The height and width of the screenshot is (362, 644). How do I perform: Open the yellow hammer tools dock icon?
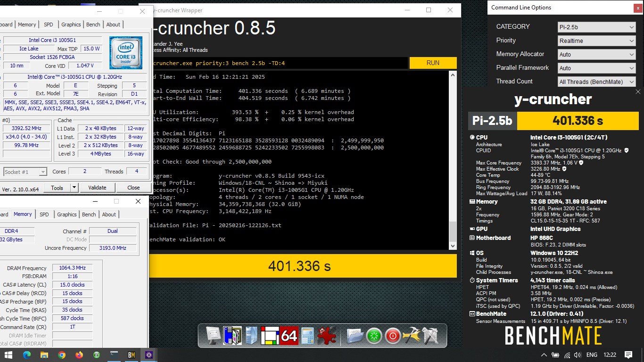point(412,336)
